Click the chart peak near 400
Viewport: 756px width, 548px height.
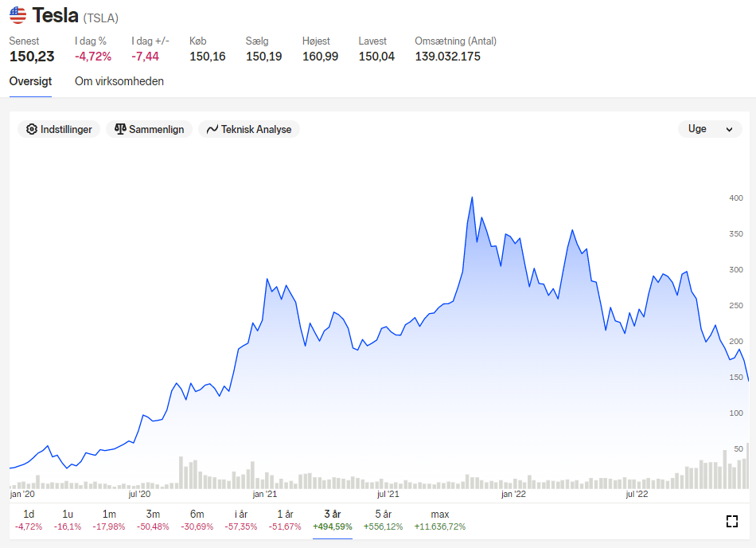(x=472, y=198)
